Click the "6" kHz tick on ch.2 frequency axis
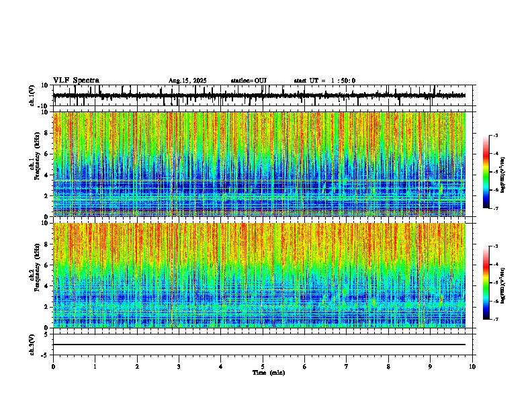Screen dimensions: 532x411 tap(47, 265)
